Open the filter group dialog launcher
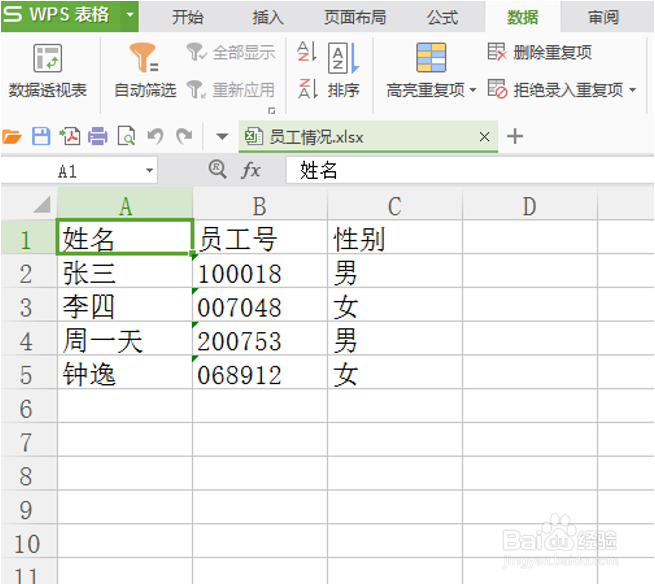 (x=272, y=111)
